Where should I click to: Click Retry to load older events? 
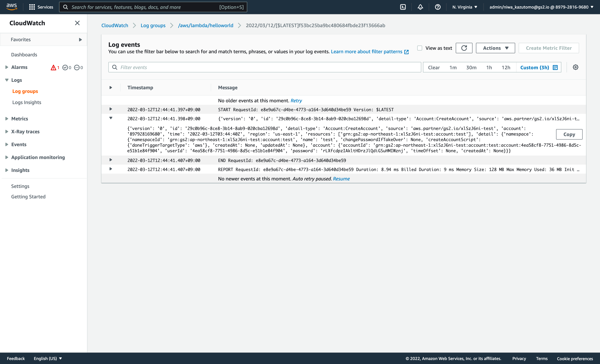(x=296, y=101)
